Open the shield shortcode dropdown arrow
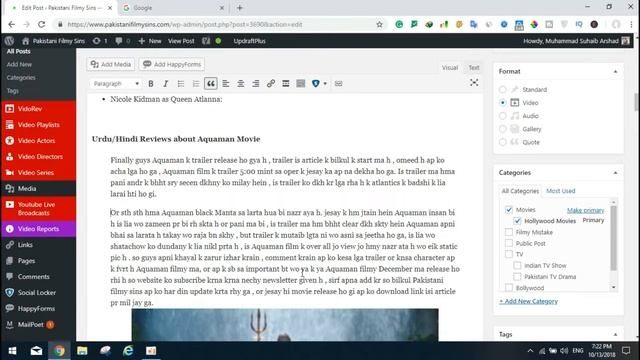This screenshot has height=360, width=640. point(325,84)
